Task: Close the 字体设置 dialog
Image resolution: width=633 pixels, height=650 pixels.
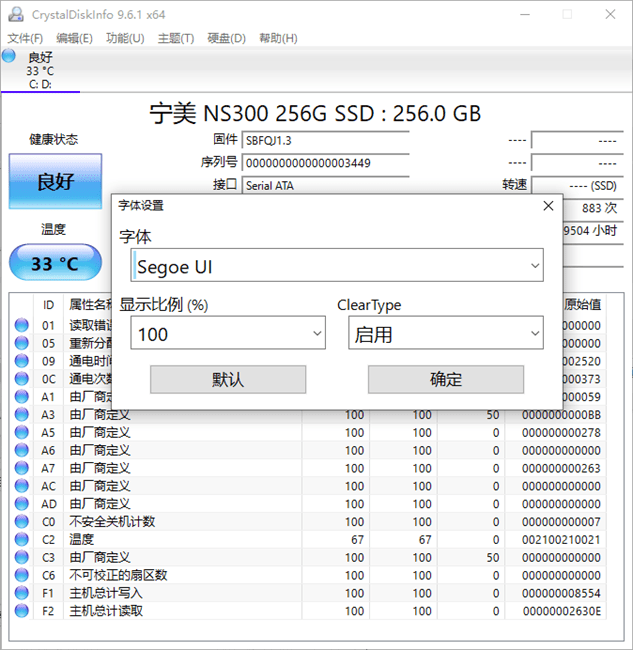Action: pos(548,206)
